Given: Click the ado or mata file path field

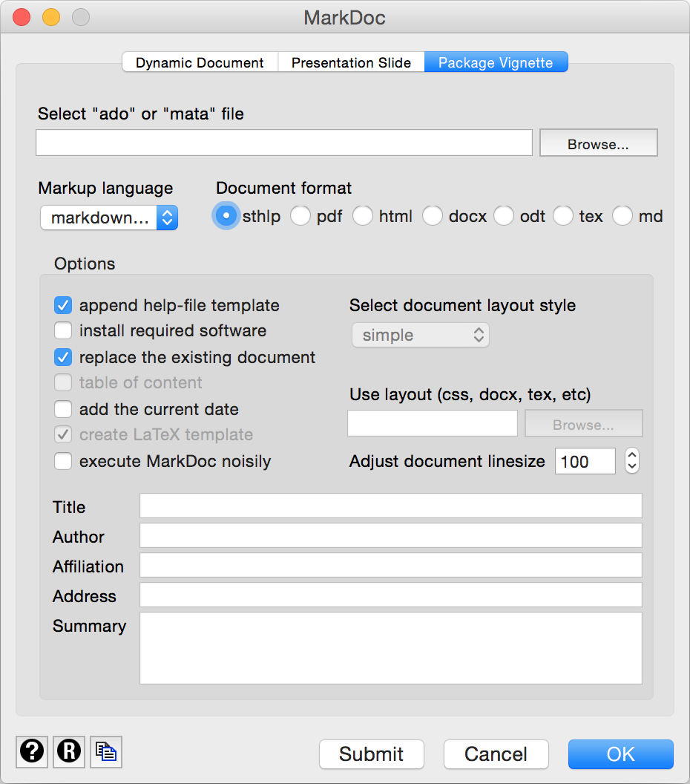Looking at the screenshot, I should [x=284, y=143].
